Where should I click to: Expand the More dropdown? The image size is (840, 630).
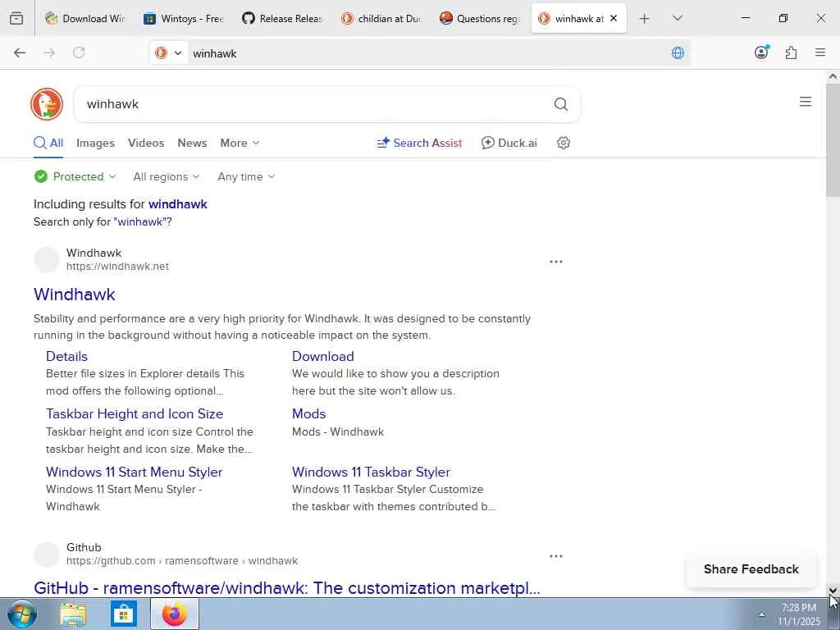click(x=240, y=143)
